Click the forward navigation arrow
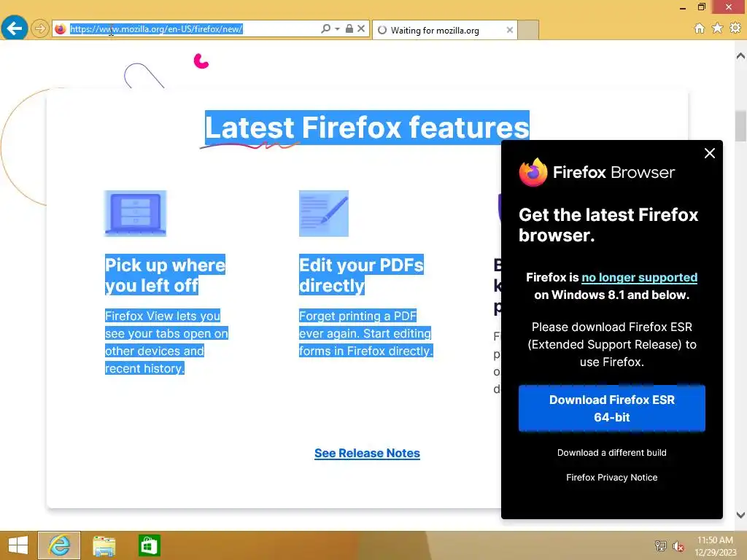Viewport: 747px width, 560px height. pyautogui.click(x=40, y=28)
